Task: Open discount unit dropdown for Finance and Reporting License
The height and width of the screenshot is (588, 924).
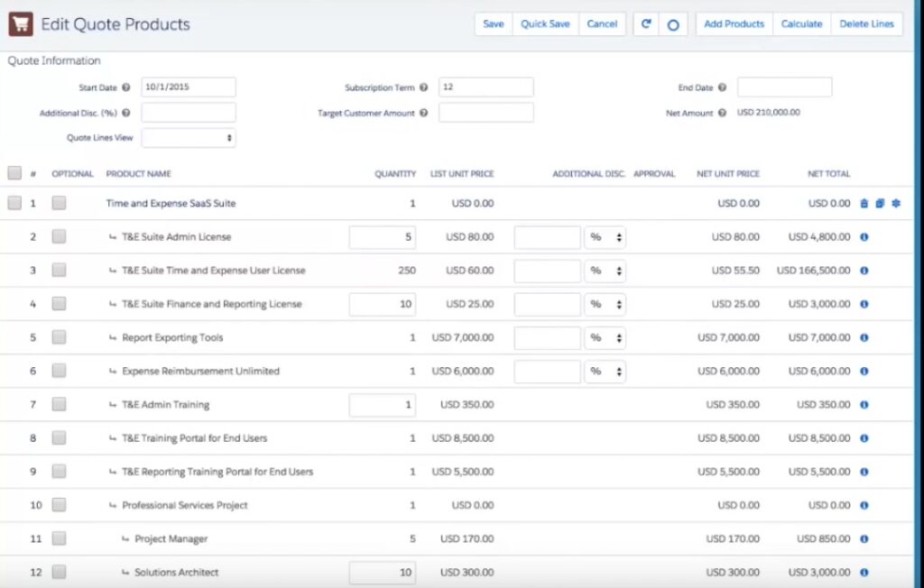Action: (605, 305)
